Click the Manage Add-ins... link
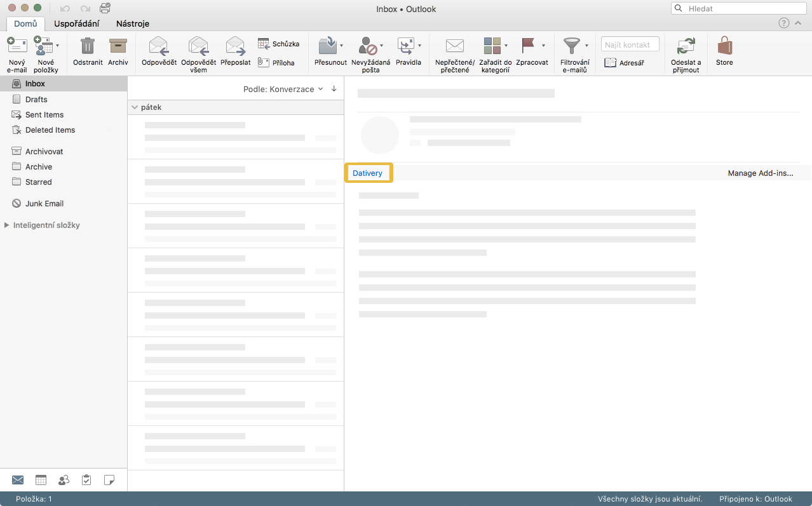Image resolution: width=812 pixels, height=506 pixels. point(761,173)
